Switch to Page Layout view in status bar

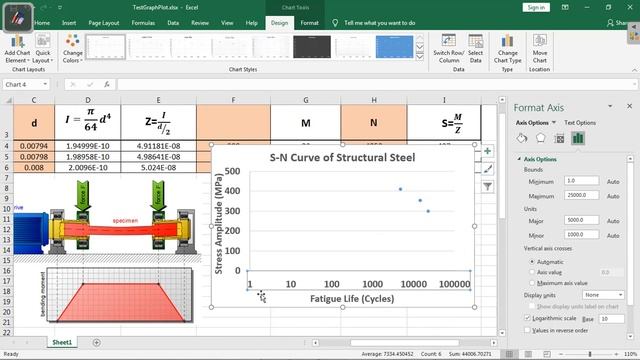click(528, 354)
